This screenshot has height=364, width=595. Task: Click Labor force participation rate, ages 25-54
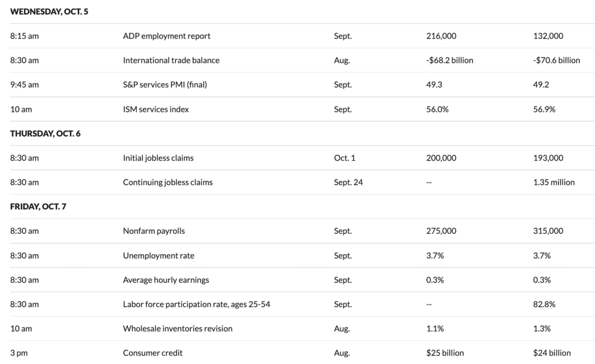(x=196, y=304)
